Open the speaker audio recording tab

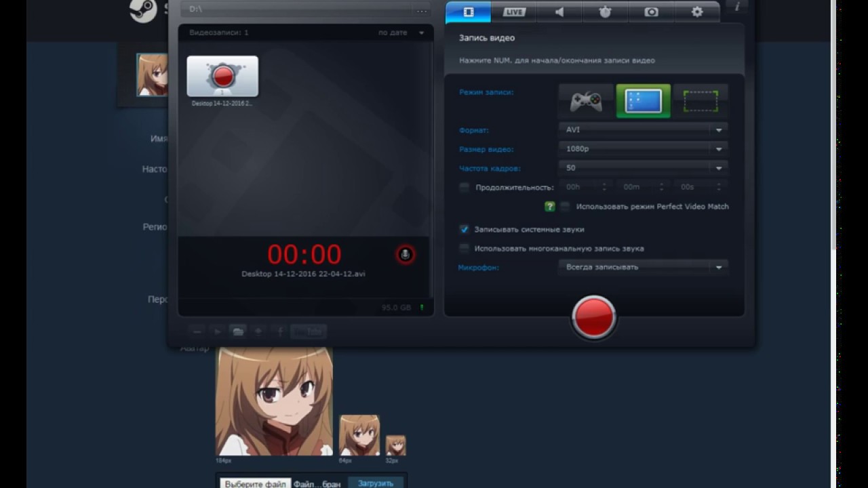pos(559,12)
